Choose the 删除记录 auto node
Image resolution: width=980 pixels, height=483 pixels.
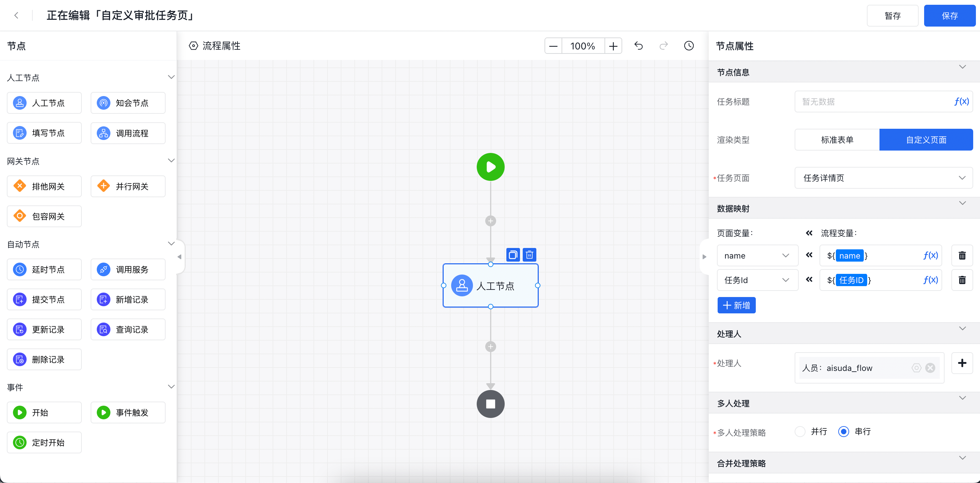[44, 360]
